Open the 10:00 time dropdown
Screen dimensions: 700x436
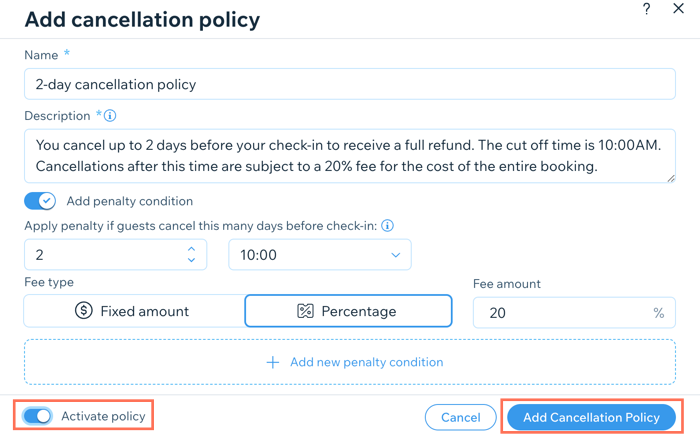[x=320, y=255]
